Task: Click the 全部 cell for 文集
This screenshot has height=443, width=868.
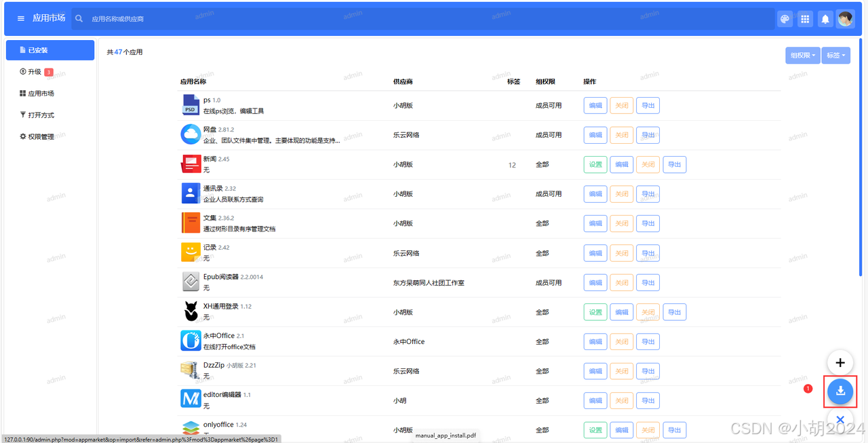Action: (542, 223)
